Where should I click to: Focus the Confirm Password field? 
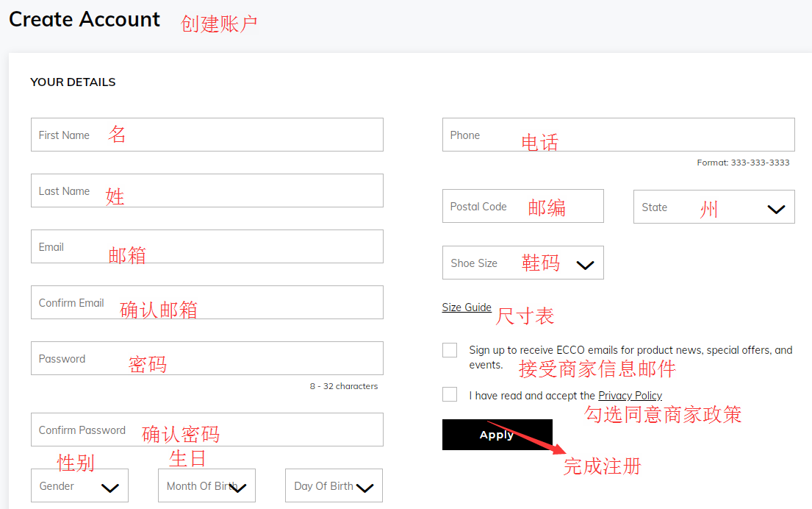coord(206,430)
